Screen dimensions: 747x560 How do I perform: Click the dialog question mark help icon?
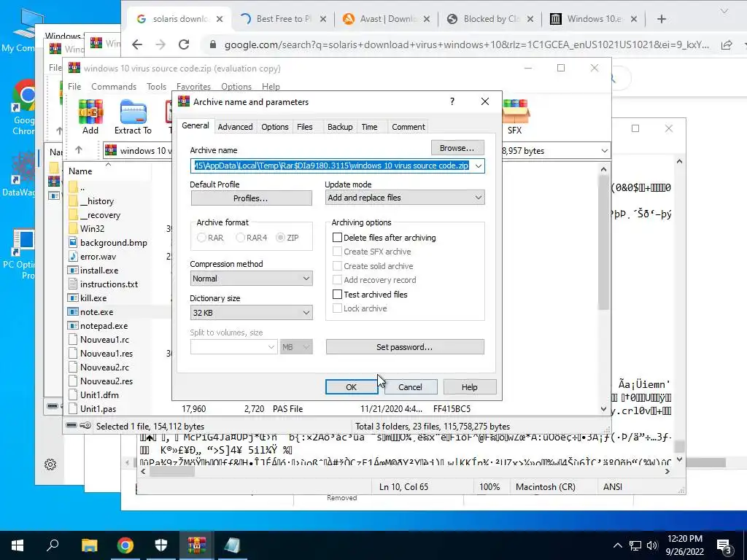point(452,101)
